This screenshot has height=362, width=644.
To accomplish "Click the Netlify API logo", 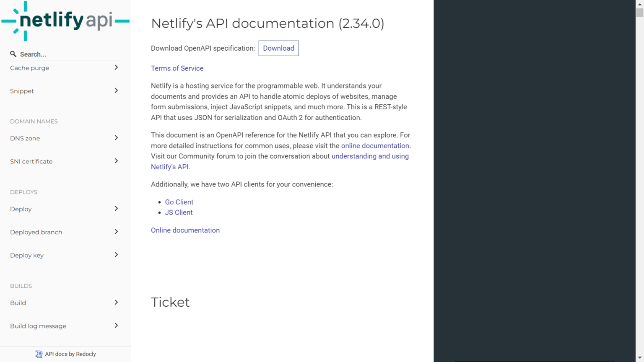I will coord(65,21).
